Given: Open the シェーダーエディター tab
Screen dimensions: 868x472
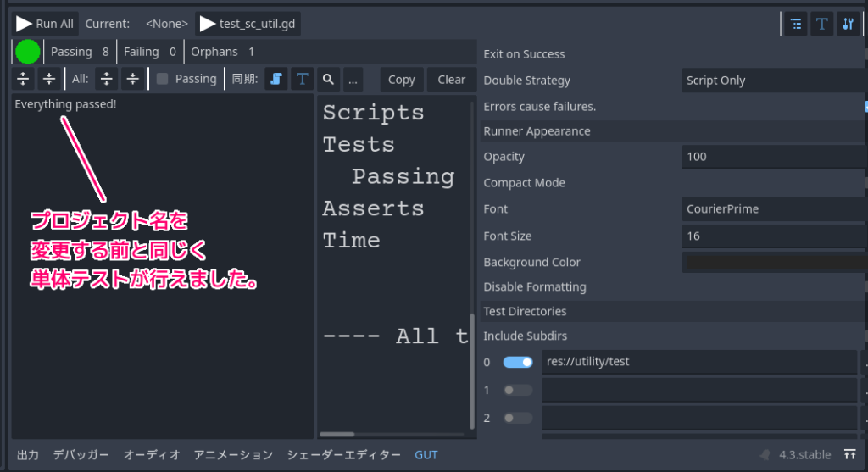Looking at the screenshot, I should coord(344,455).
